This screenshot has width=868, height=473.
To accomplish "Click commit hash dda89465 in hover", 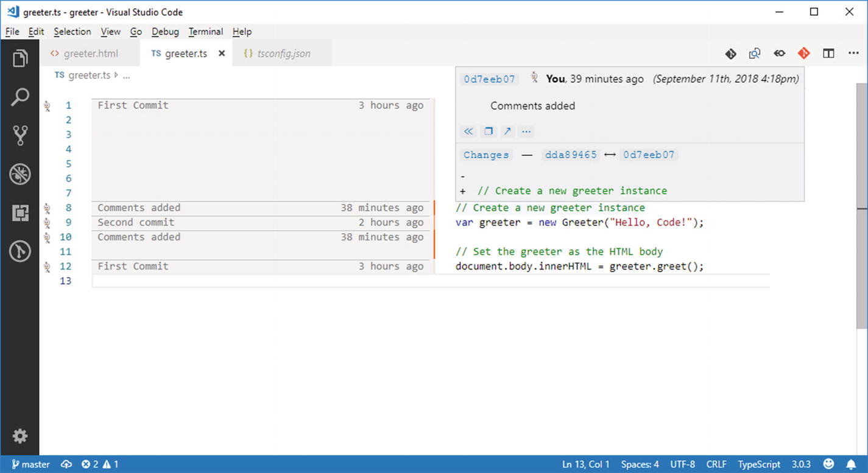I will 571,155.
